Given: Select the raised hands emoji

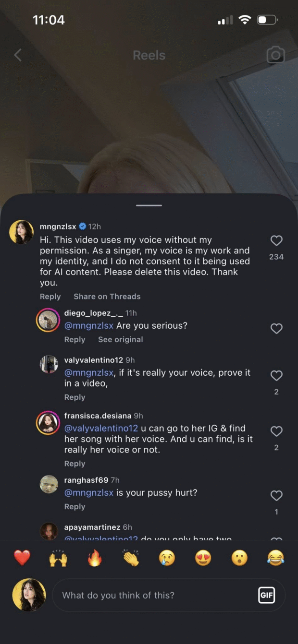Looking at the screenshot, I should pos(58,558).
